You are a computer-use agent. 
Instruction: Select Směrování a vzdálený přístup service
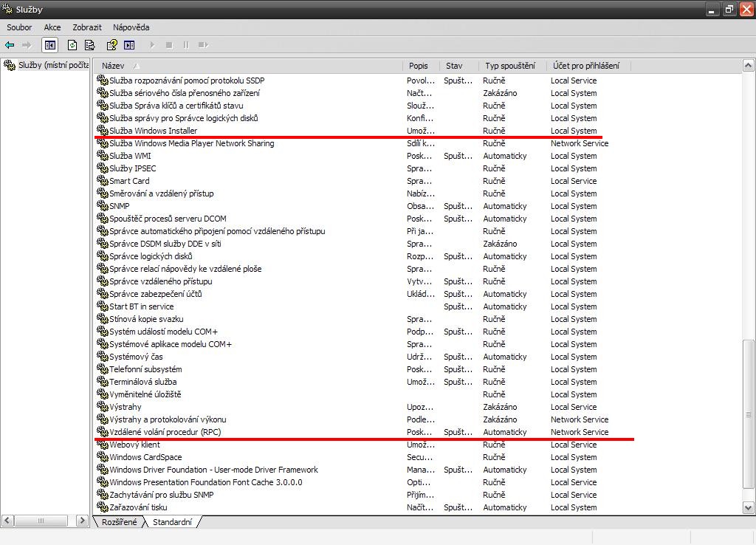[x=161, y=193]
